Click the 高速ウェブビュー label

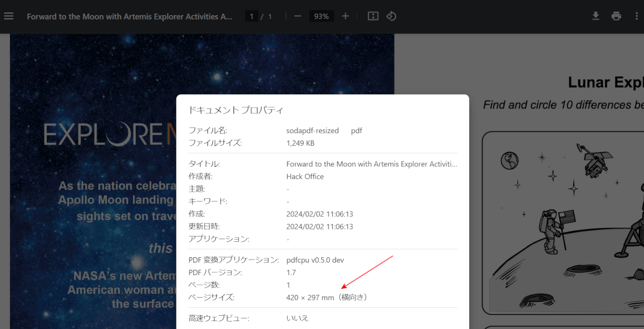click(218, 318)
